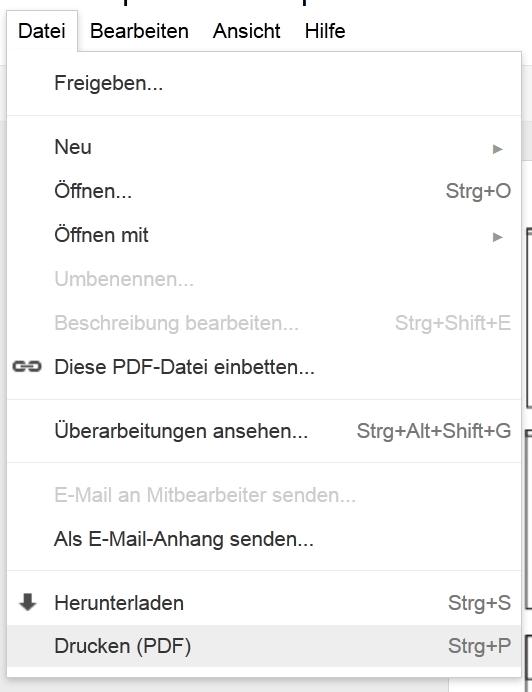Click the Strg+P shortcut label
Screen dimensions: 532x692
pyautogui.click(x=479, y=646)
